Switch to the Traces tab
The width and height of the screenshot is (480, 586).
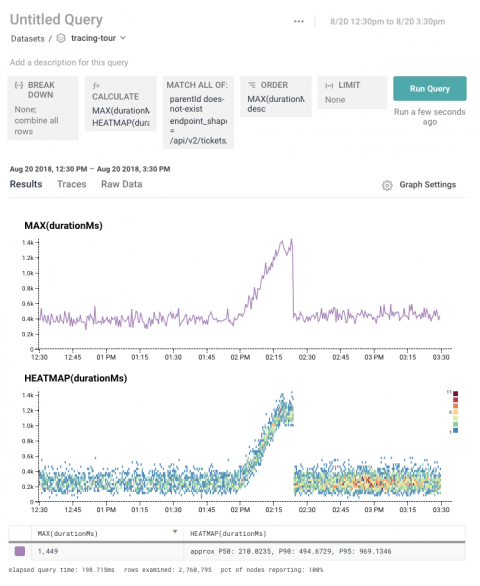pos(72,184)
